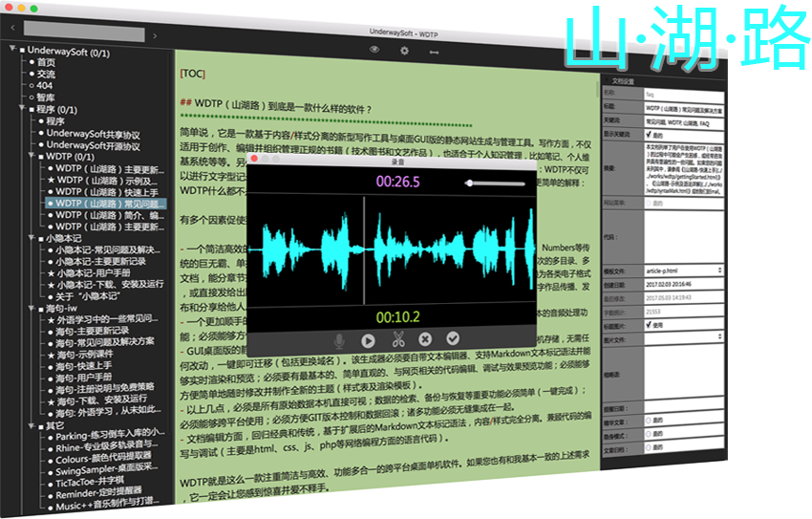The height and width of the screenshot is (519, 812).
Task: Click the microphone record icon
Action: 339,339
